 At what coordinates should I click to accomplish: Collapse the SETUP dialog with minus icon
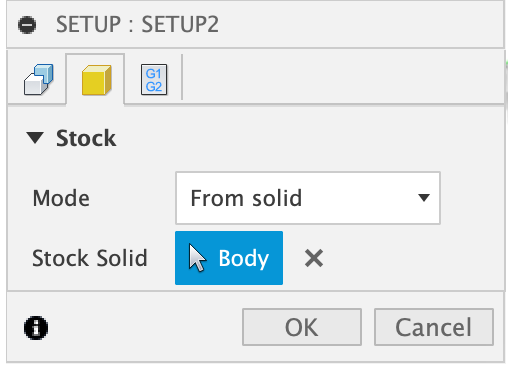click(x=27, y=25)
